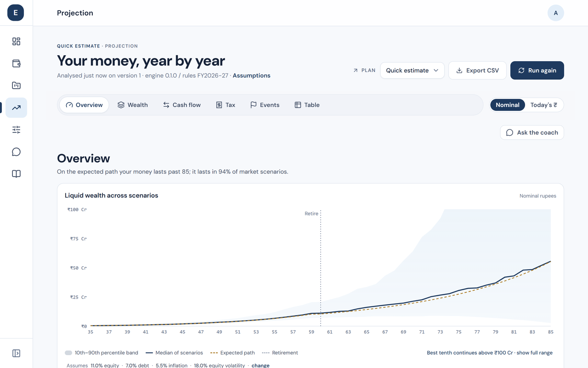The image size is (588, 368).
Task: Click the Expected path legend entry
Action: [232, 353]
